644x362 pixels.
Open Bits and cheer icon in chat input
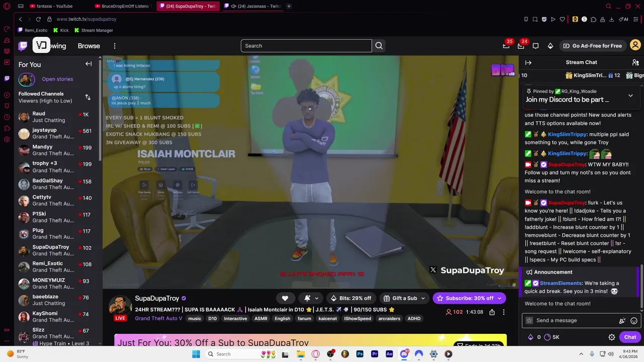tap(622, 320)
